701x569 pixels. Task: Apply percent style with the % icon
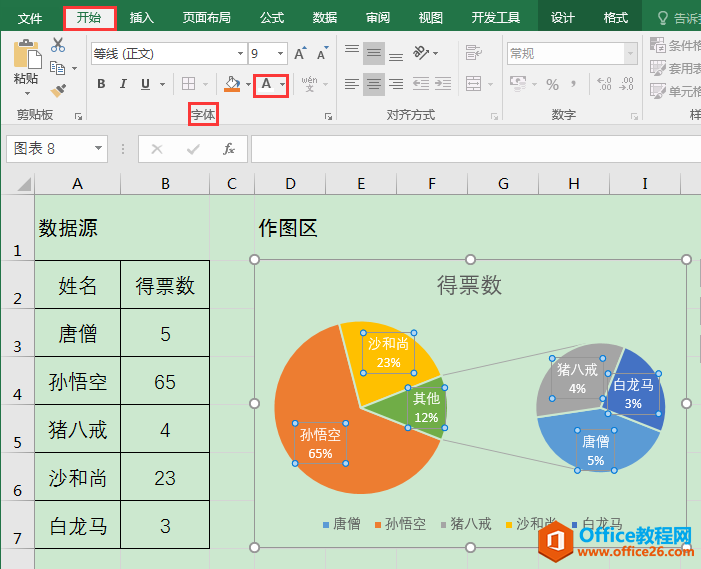553,84
